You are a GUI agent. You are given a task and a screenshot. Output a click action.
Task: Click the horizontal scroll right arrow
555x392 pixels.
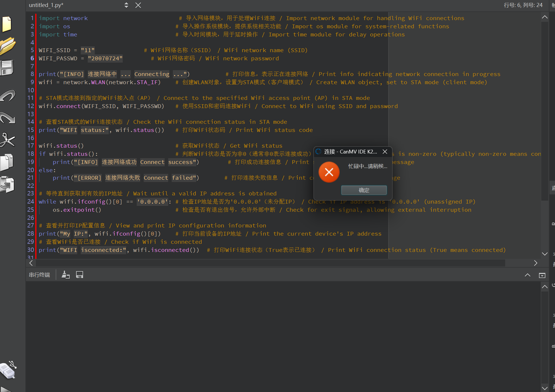click(535, 263)
